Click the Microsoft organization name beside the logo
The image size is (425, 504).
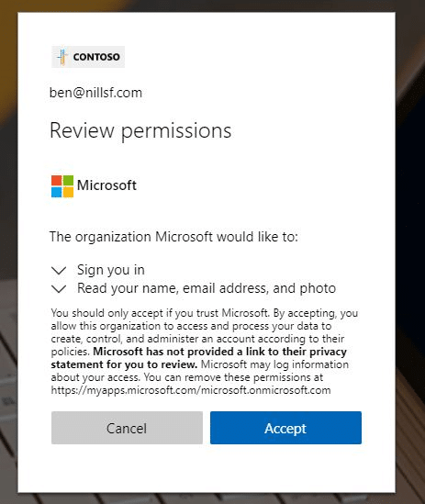click(x=106, y=185)
